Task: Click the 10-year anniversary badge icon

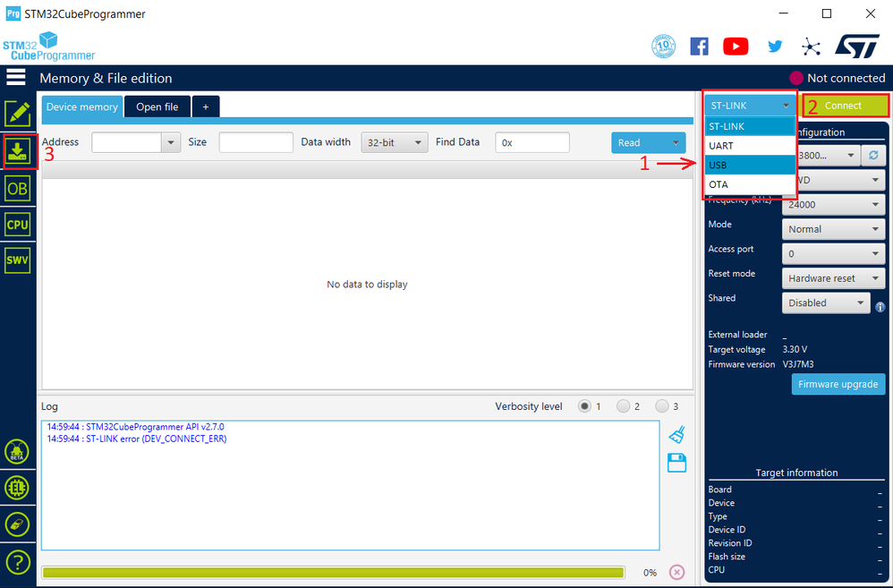Action: [x=663, y=47]
